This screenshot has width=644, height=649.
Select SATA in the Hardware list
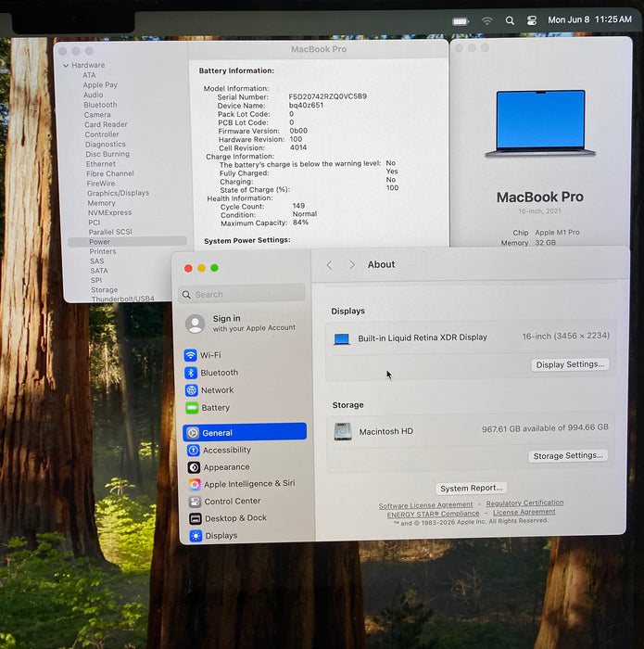pyautogui.click(x=99, y=271)
